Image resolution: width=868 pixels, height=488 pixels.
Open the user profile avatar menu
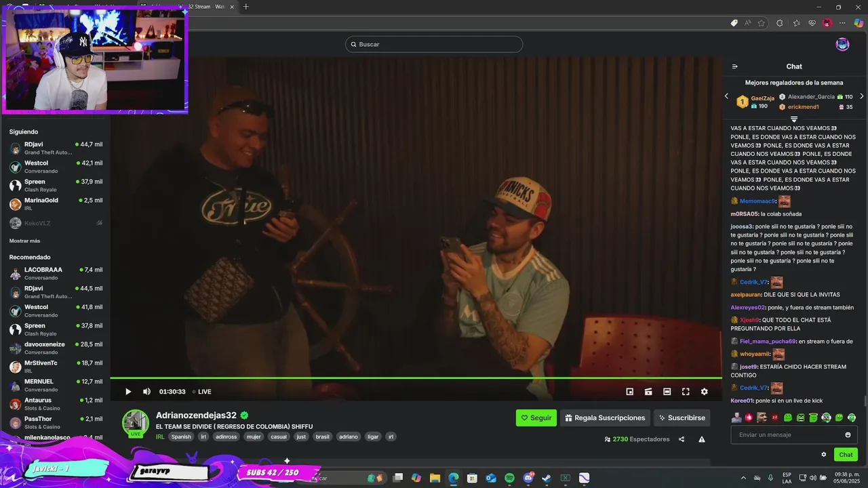(842, 45)
